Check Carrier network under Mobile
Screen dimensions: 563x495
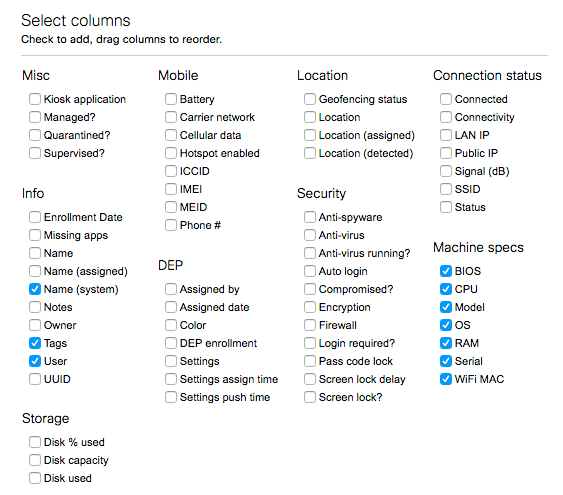point(171,117)
